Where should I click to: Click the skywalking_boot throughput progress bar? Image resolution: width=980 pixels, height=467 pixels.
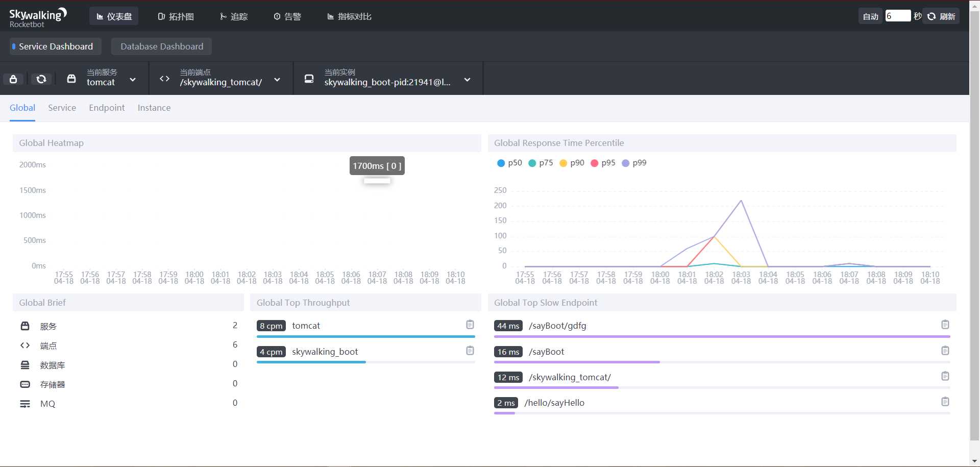coord(366,362)
